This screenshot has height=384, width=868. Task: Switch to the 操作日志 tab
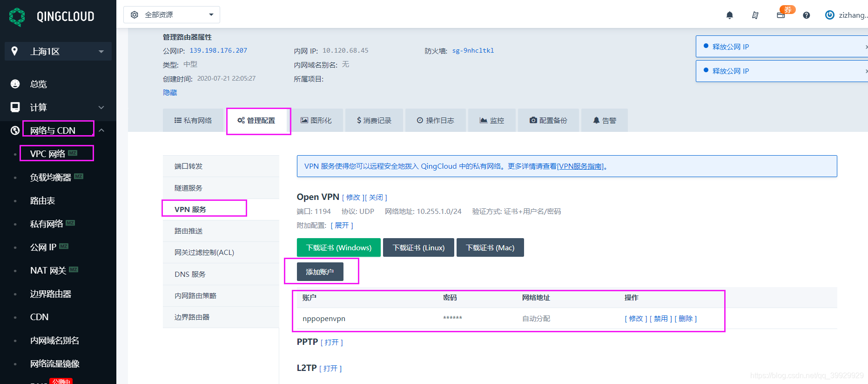(436, 120)
